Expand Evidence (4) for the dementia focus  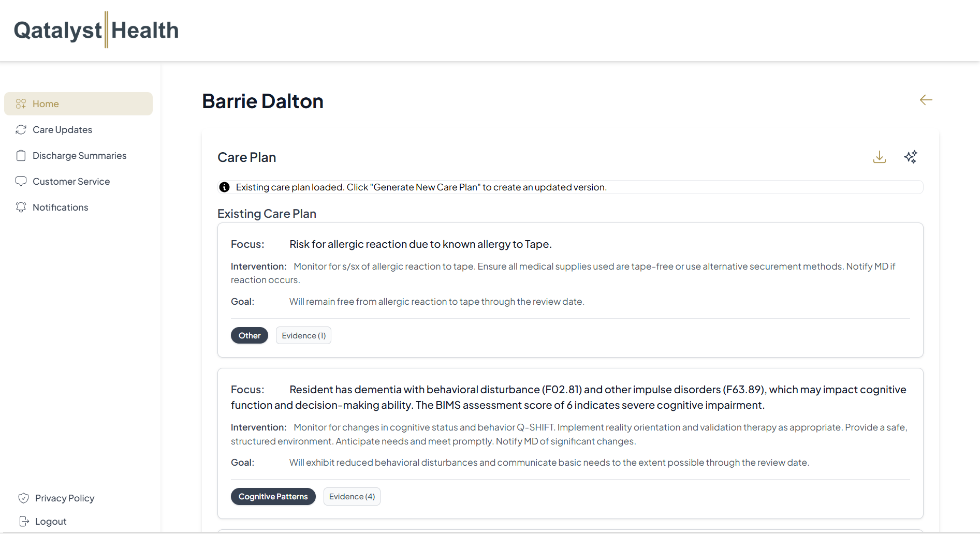pos(352,497)
